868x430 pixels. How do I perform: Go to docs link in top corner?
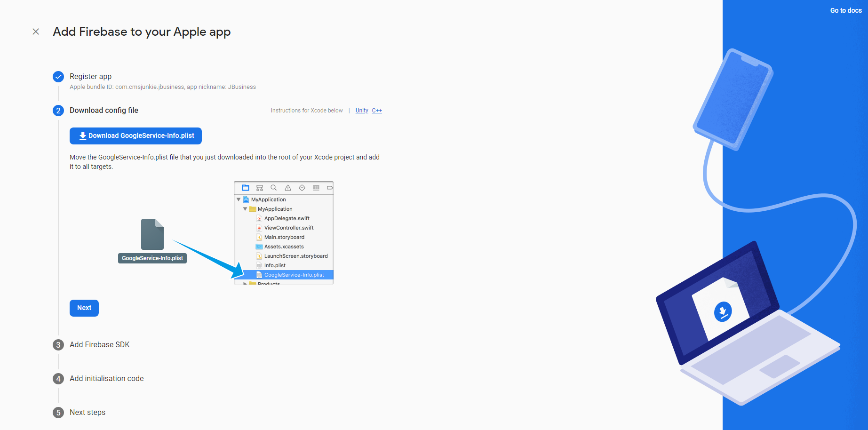846,10
